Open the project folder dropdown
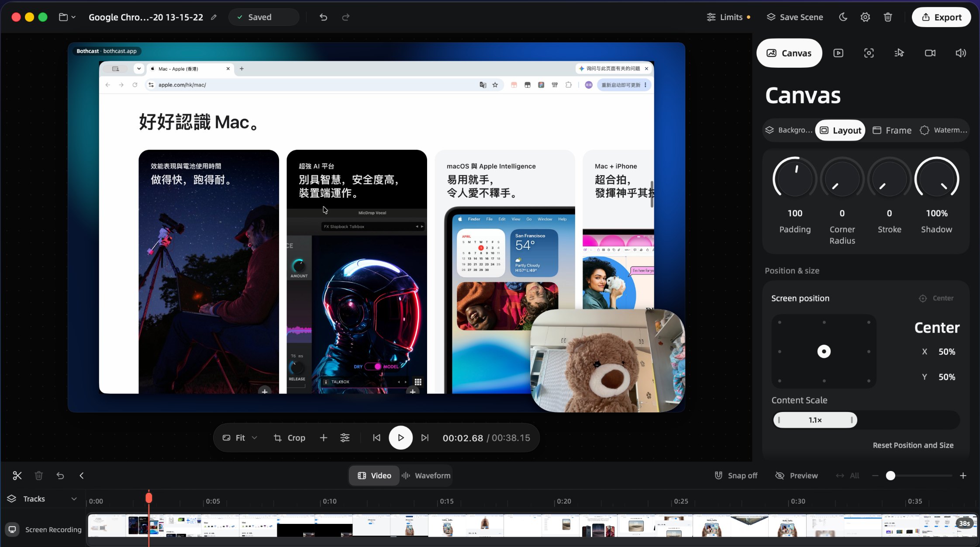Viewport: 980px width, 547px height. [x=67, y=17]
